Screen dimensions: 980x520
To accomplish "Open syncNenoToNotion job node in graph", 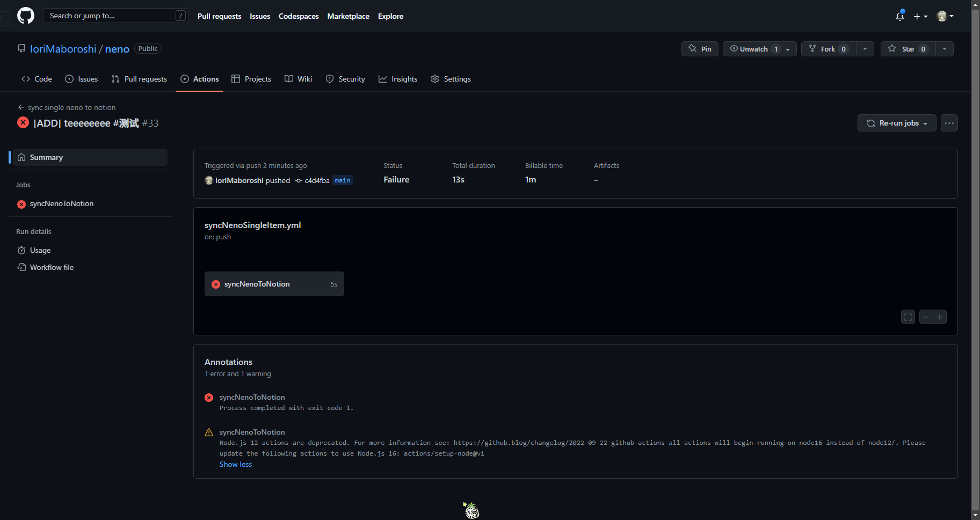I will 274,284.
